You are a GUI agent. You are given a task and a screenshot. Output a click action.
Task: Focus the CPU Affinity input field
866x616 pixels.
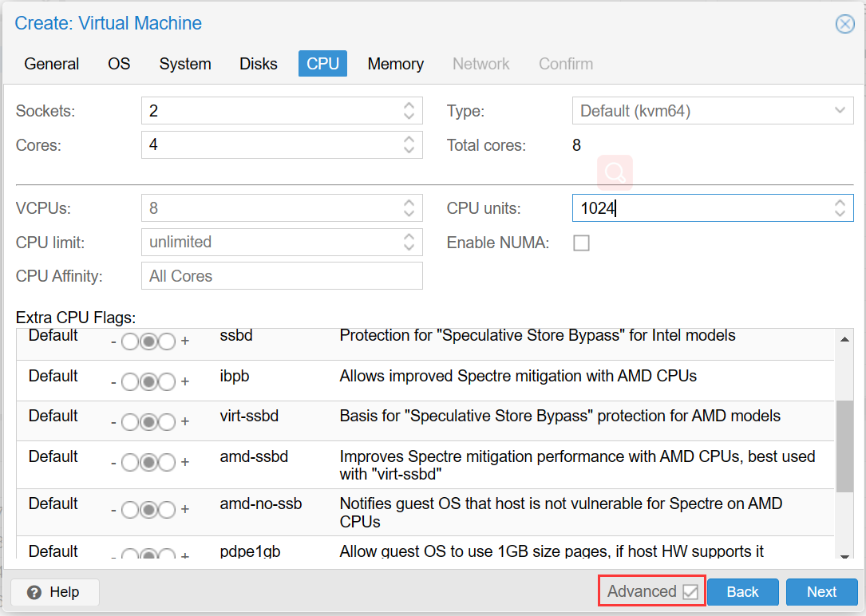pyautogui.click(x=282, y=277)
